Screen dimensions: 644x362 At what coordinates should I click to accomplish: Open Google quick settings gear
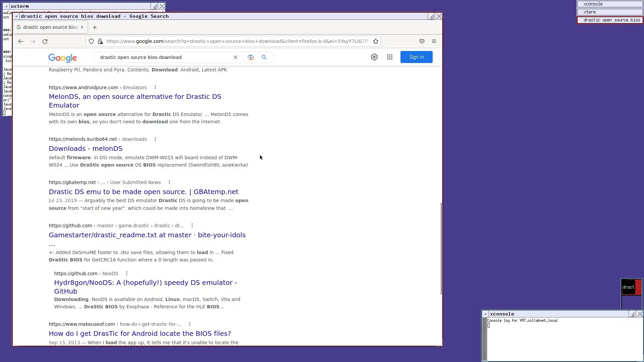click(x=374, y=57)
